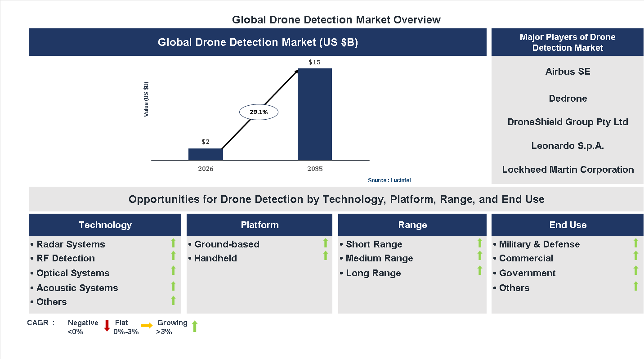644x359 pixels.
Task: Select the Dedrone list item
Action: tap(568, 99)
